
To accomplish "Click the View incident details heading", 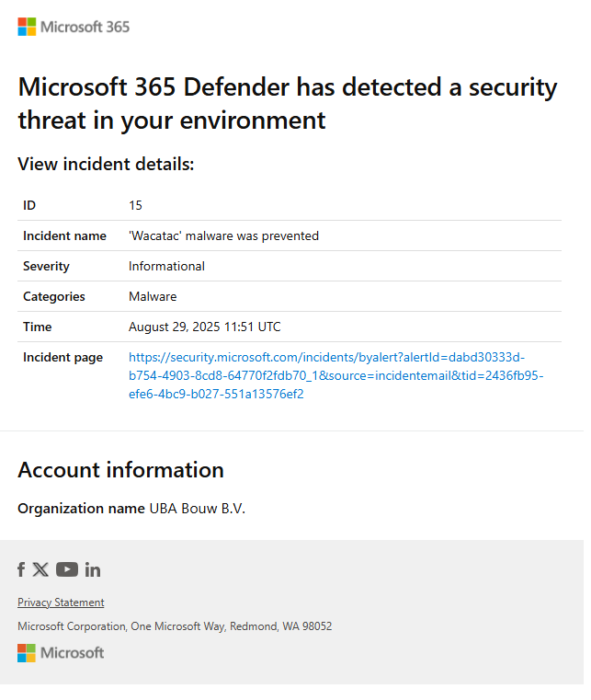I will tap(106, 165).
